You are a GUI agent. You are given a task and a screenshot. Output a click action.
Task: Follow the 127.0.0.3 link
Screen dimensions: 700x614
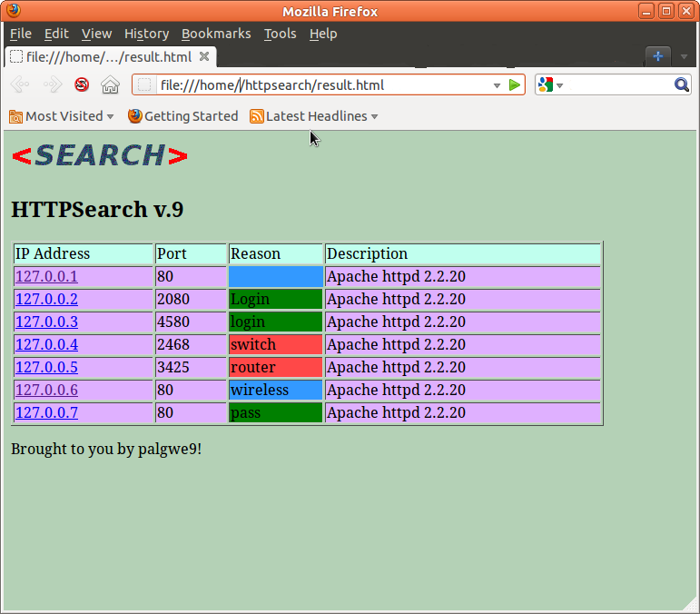(46, 322)
